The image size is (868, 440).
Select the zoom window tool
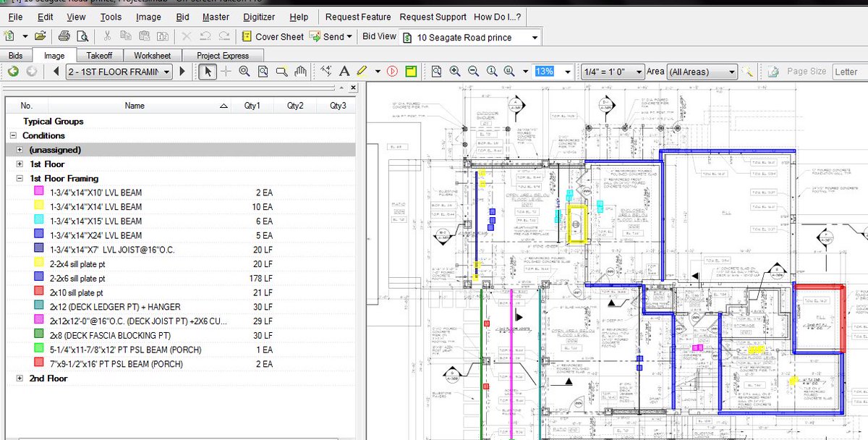click(x=263, y=72)
